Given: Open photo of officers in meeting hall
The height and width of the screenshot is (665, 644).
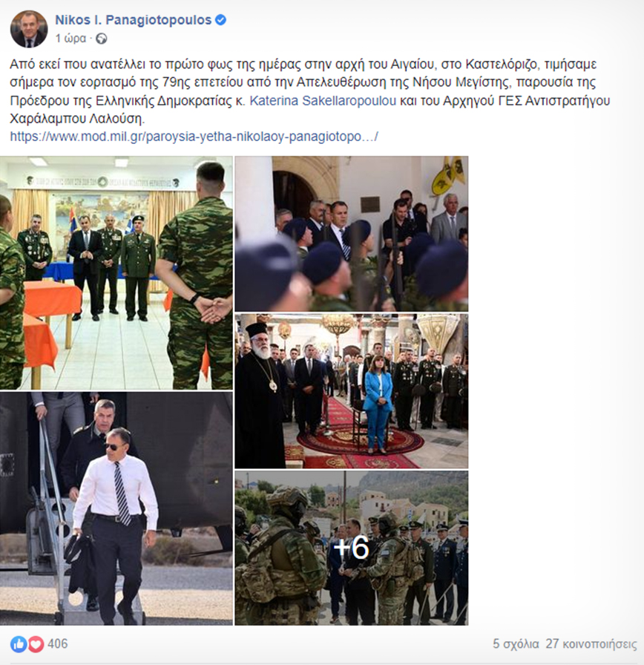Looking at the screenshot, I should coord(116,272).
